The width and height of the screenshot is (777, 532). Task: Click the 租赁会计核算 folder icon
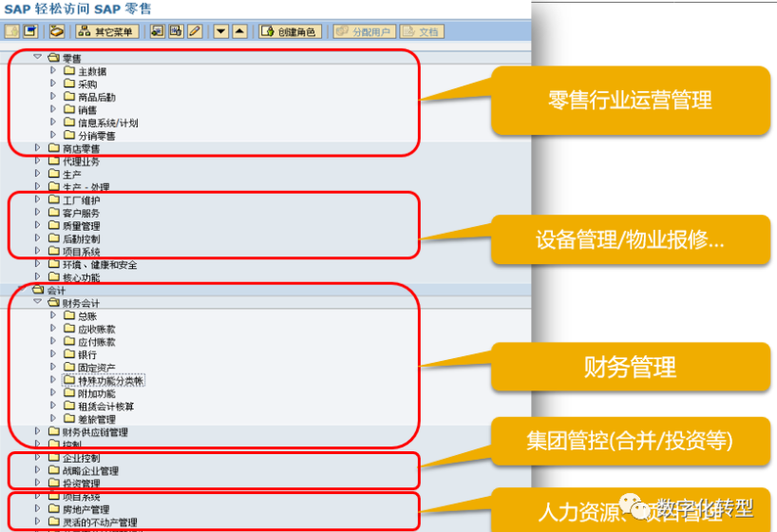(x=69, y=406)
